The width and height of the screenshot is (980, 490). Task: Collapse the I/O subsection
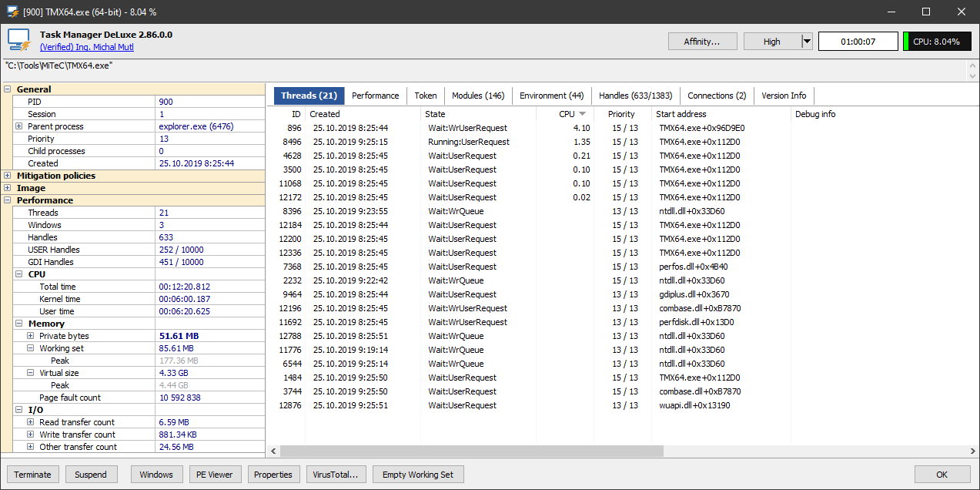[x=18, y=410]
